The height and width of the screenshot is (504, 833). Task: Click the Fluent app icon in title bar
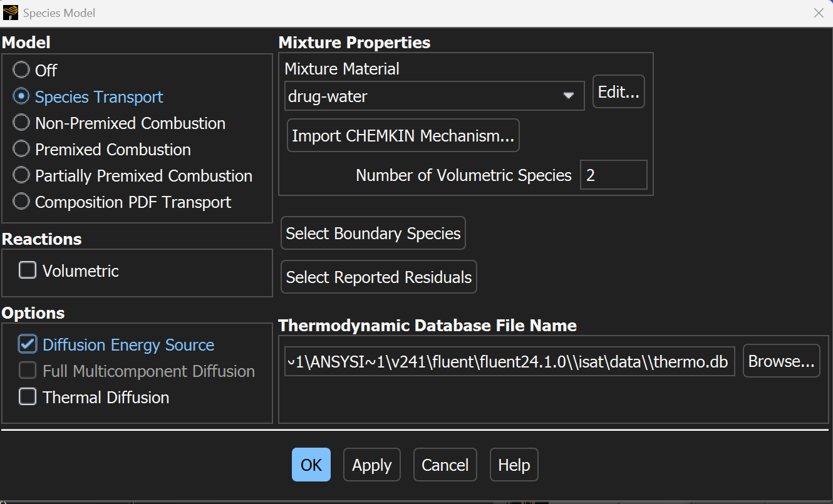[11, 13]
